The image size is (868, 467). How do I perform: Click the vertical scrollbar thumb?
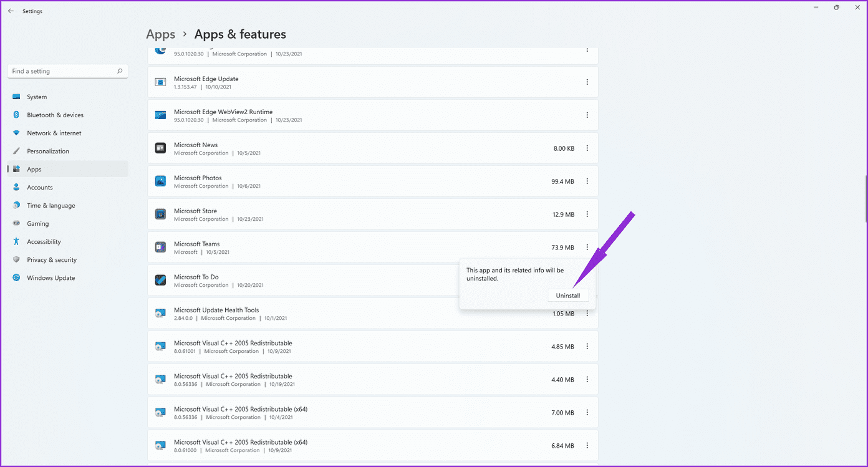pyautogui.click(x=866, y=198)
